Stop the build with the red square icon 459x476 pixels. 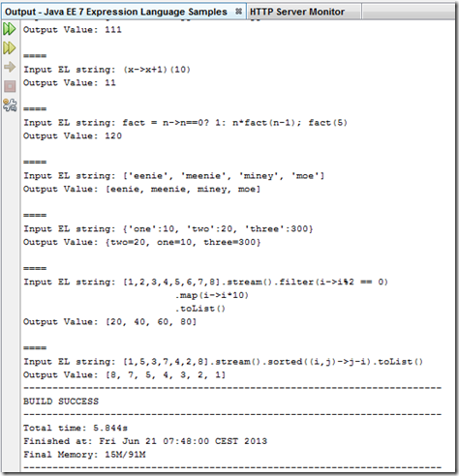(x=10, y=86)
